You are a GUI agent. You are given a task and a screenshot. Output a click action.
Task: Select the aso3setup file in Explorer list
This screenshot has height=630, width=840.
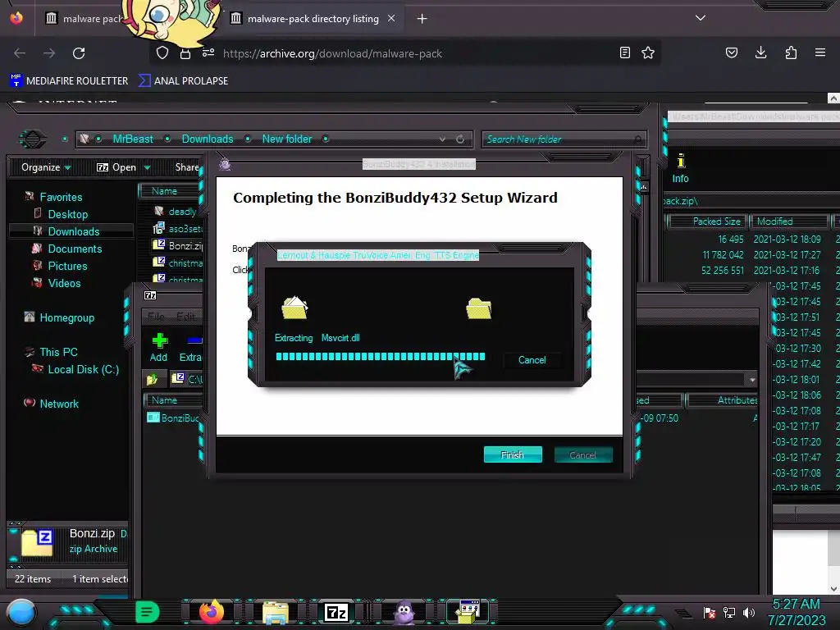pos(178,228)
